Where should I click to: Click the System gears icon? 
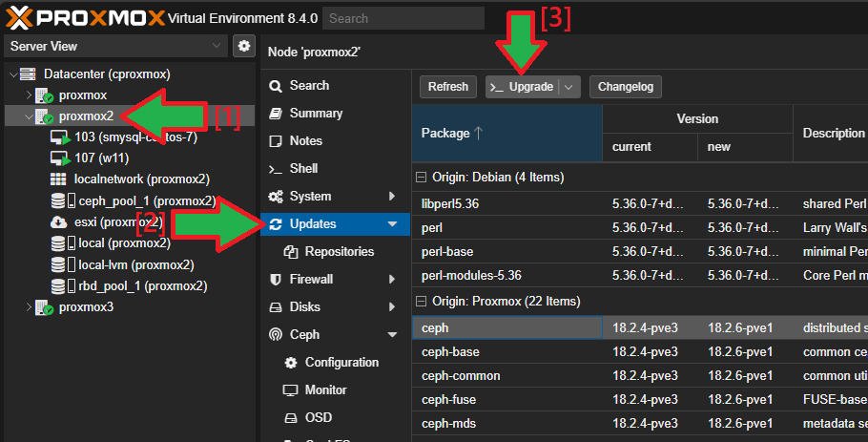pos(275,197)
